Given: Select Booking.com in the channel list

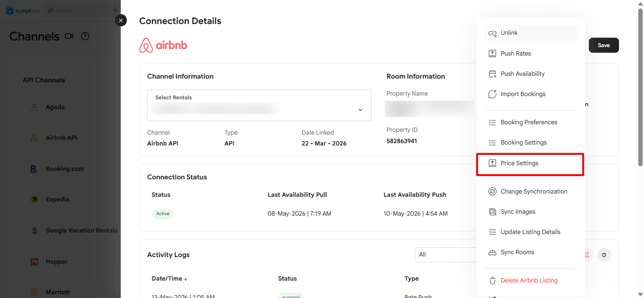Looking at the screenshot, I should [x=65, y=169].
